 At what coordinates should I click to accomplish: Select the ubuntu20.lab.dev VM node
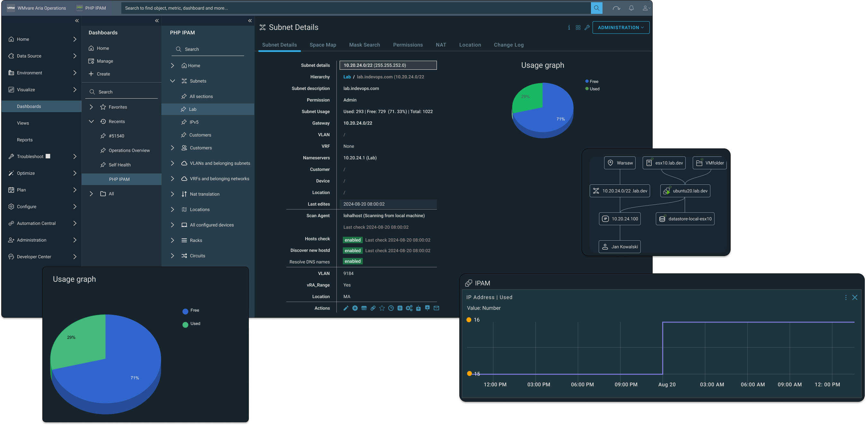(x=685, y=191)
